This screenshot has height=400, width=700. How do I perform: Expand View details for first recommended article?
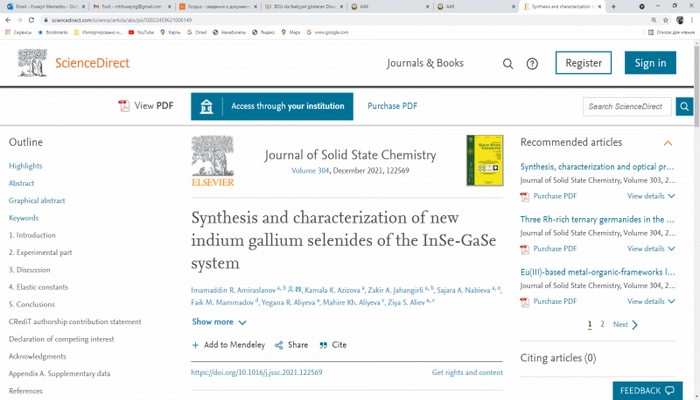(650, 196)
